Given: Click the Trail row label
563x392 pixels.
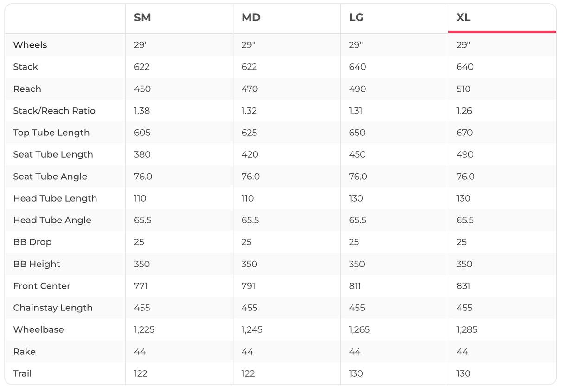Looking at the screenshot, I should point(22,373).
